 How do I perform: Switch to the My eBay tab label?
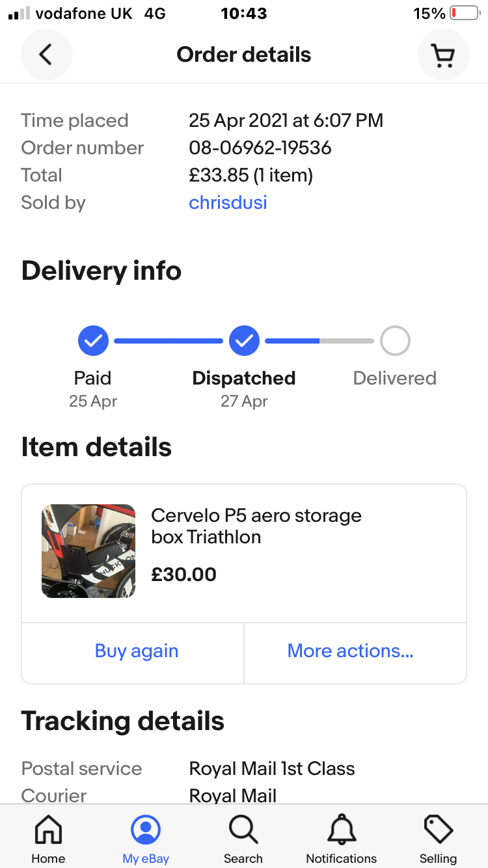tap(146, 859)
